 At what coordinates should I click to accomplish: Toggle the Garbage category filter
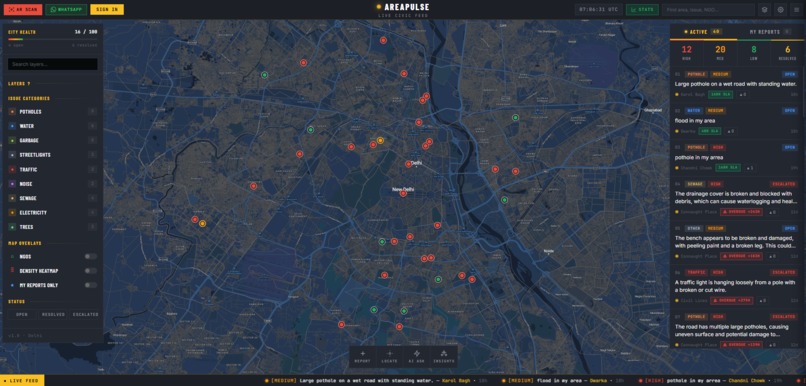coord(52,140)
